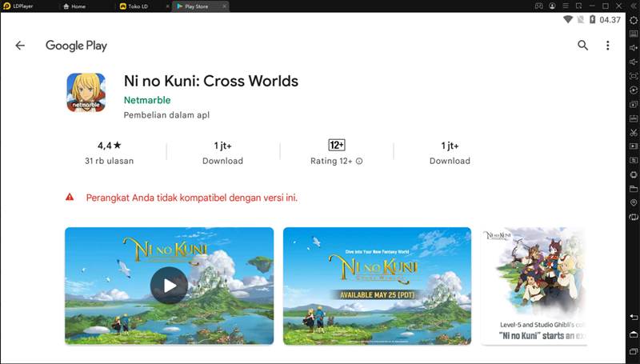Click the Ni no Kuni: Cross Worlds title
Viewport: 640px width, 364px height.
pyautogui.click(x=211, y=81)
